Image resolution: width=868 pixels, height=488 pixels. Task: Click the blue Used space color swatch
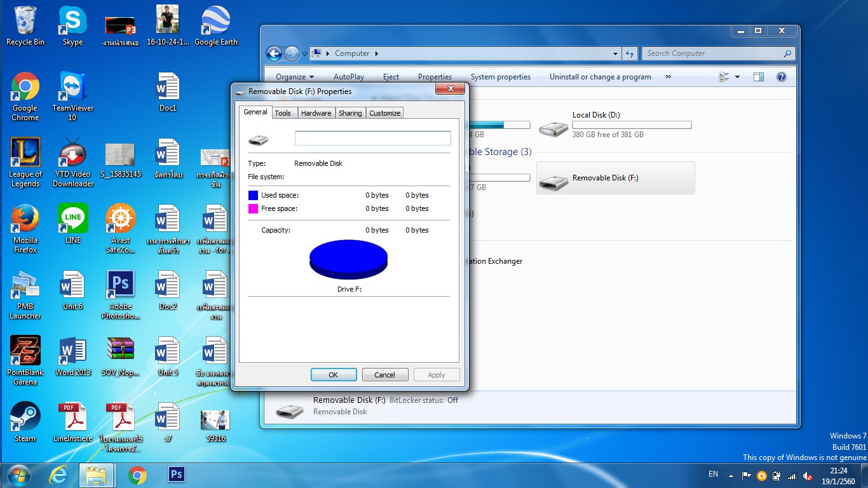(x=253, y=195)
